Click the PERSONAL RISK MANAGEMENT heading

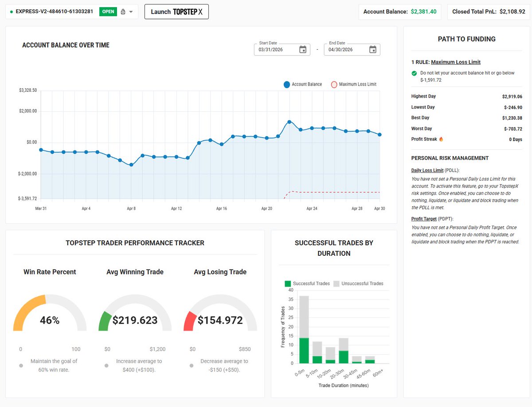450,158
